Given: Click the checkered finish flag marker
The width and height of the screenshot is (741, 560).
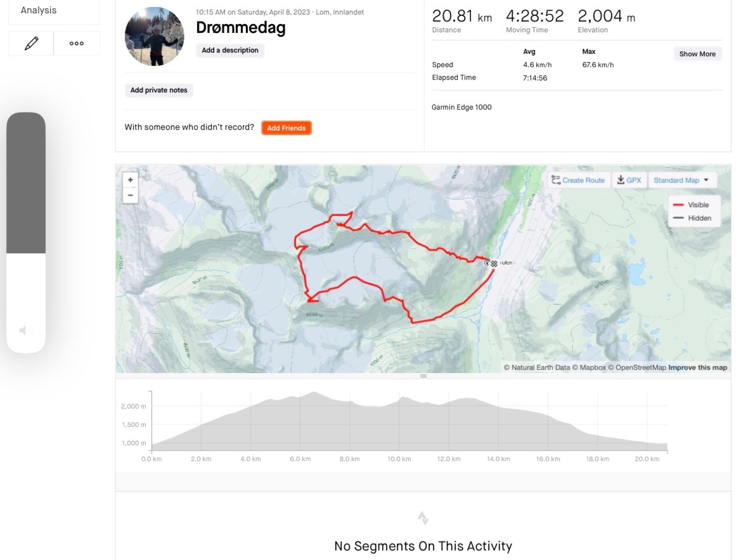Looking at the screenshot, I should pyautogui.click(x=494, y=264).
